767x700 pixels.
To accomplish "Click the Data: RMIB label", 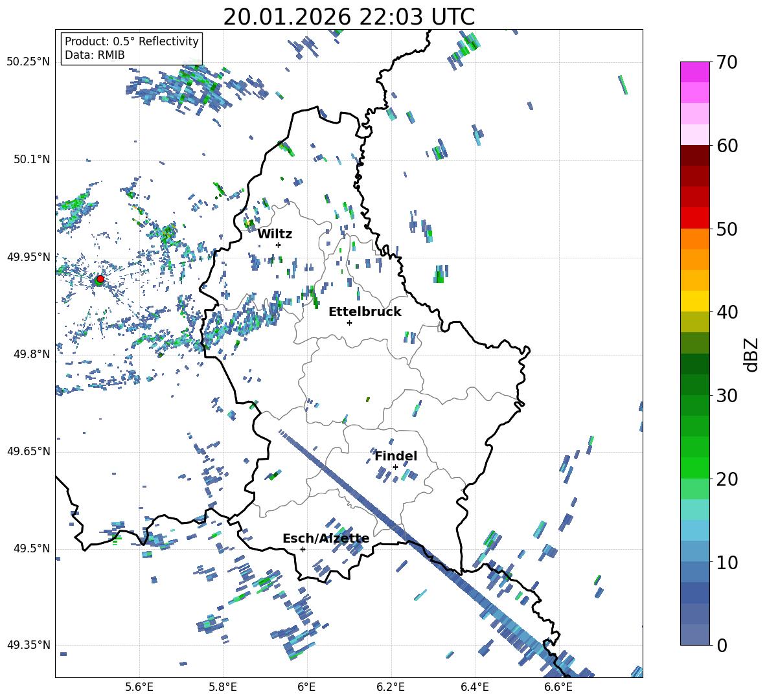I will [95, 55].
